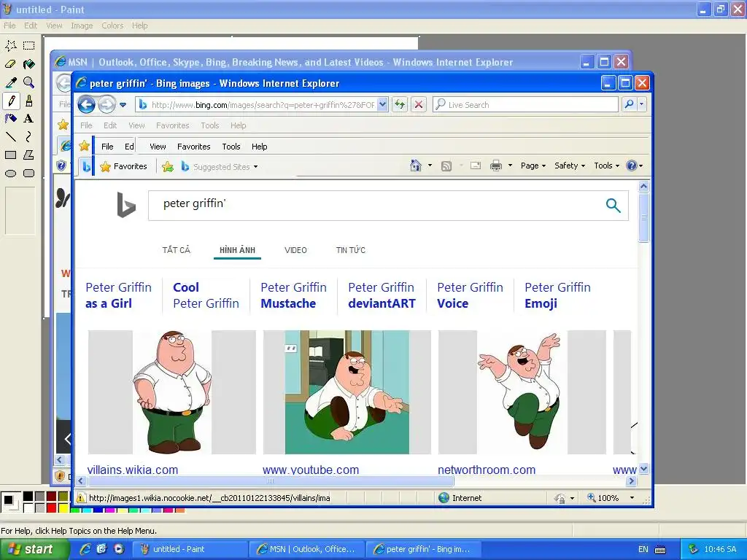Open the Live Search options dropdown arrow
This screenshot has height=560, width=747.
click(642, 104)
